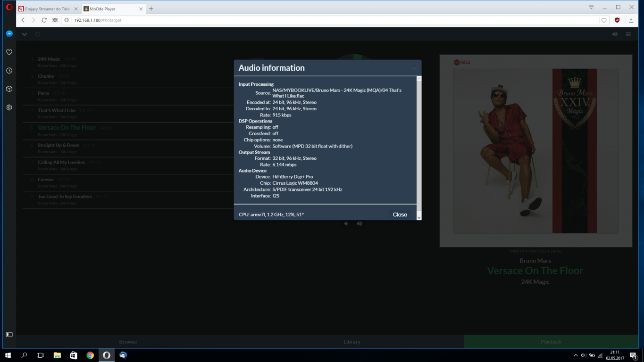Close the Grający Streamer tab
This screenshot has width=644, height=362.
point(75,9)
